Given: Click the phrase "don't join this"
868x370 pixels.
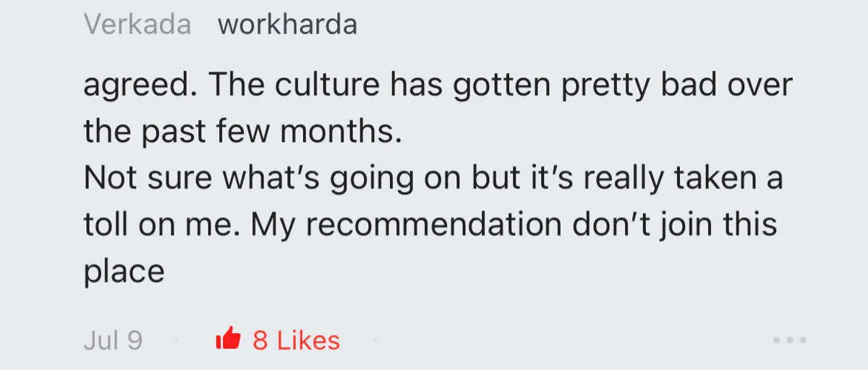Looking at the screenshot, I should pyautogui.click(x=674, y=224).
